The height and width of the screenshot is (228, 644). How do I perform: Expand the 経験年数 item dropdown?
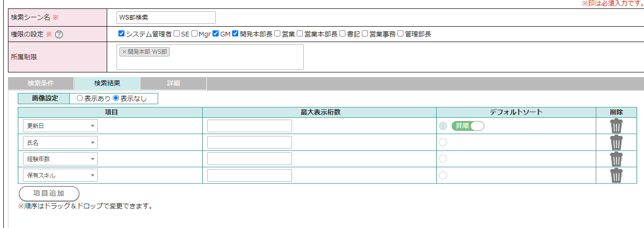coord(60,159)
